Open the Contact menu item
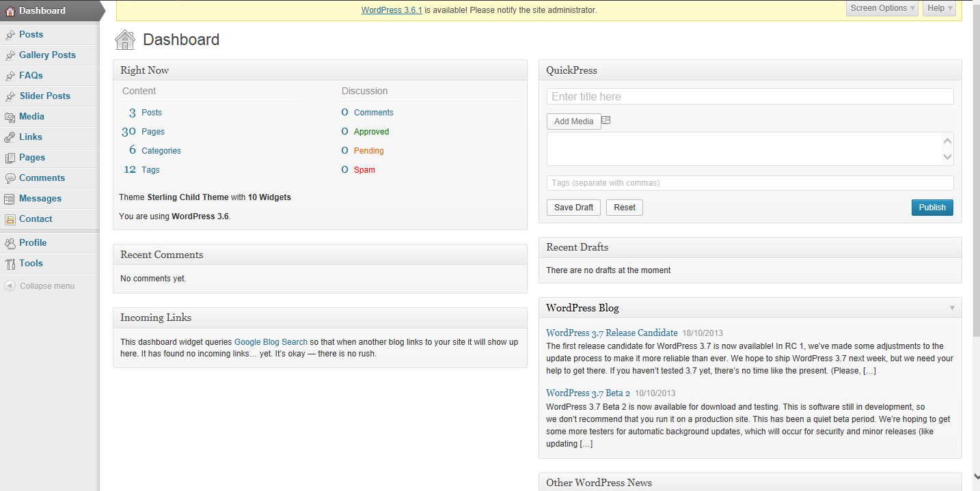 point(36,219)
